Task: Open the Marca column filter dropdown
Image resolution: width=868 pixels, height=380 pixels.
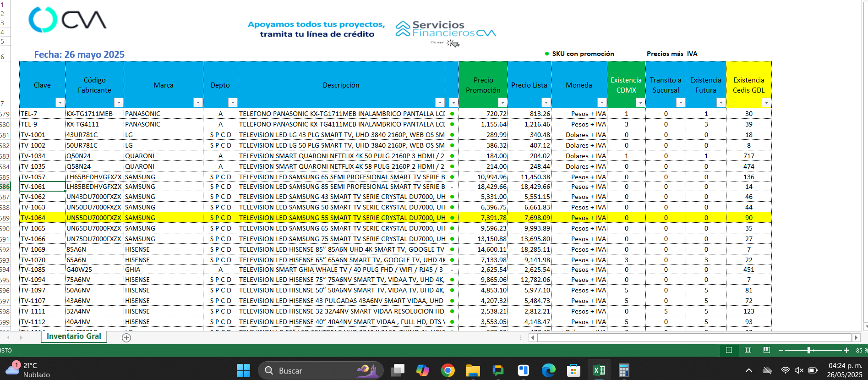Action: click(198, 102)
